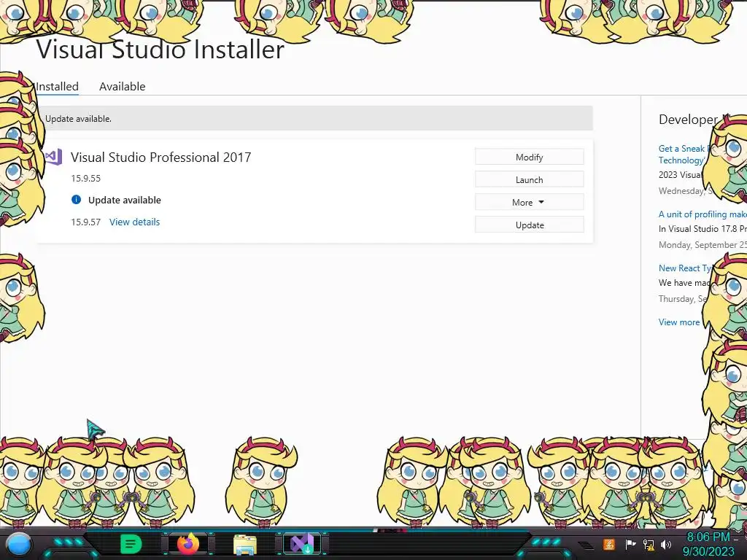Click the installed version text 15.9.55

[86, 179]
